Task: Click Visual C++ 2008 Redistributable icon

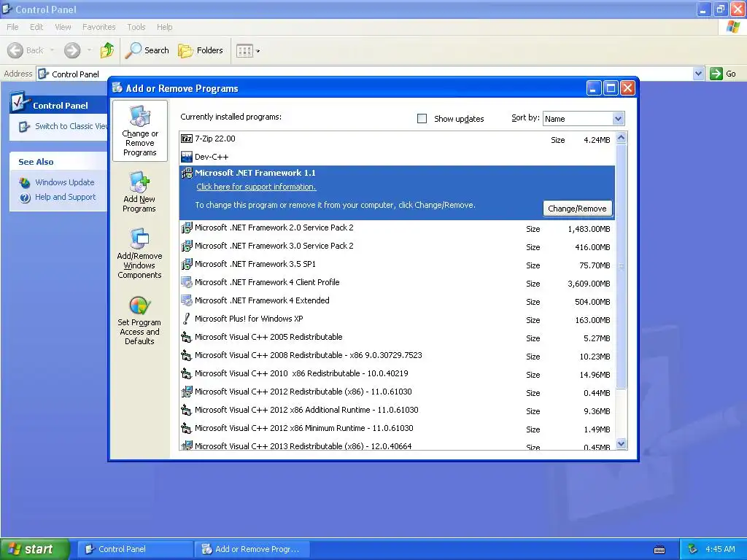Action: click(187, 355)
